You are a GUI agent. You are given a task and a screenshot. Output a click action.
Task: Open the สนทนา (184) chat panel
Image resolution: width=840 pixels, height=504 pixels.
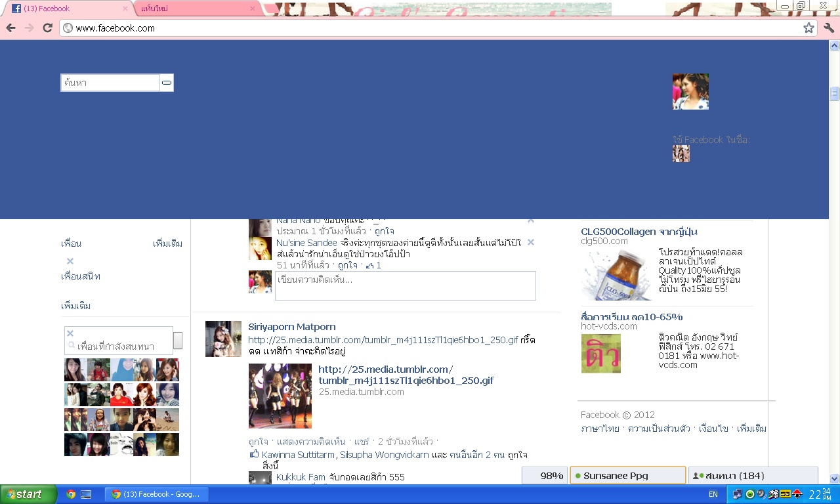(753, 476)
